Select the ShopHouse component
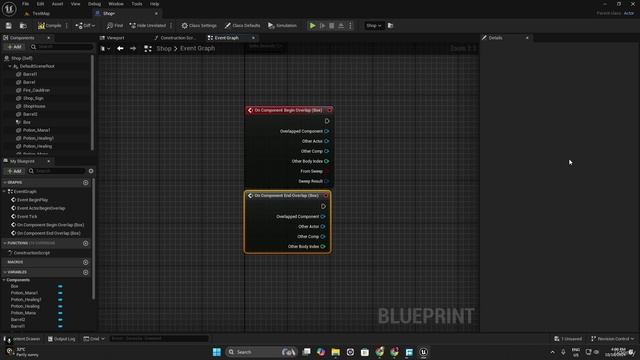This screenshot has height=360, width=640. point(34,106)
